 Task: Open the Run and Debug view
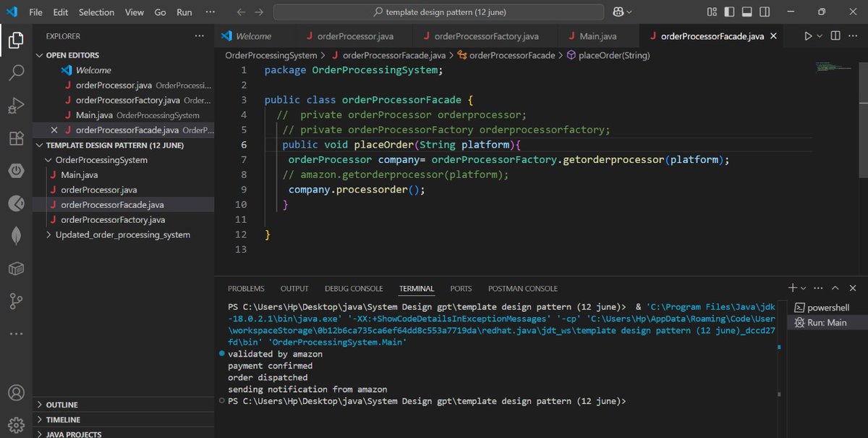[16, 106]
